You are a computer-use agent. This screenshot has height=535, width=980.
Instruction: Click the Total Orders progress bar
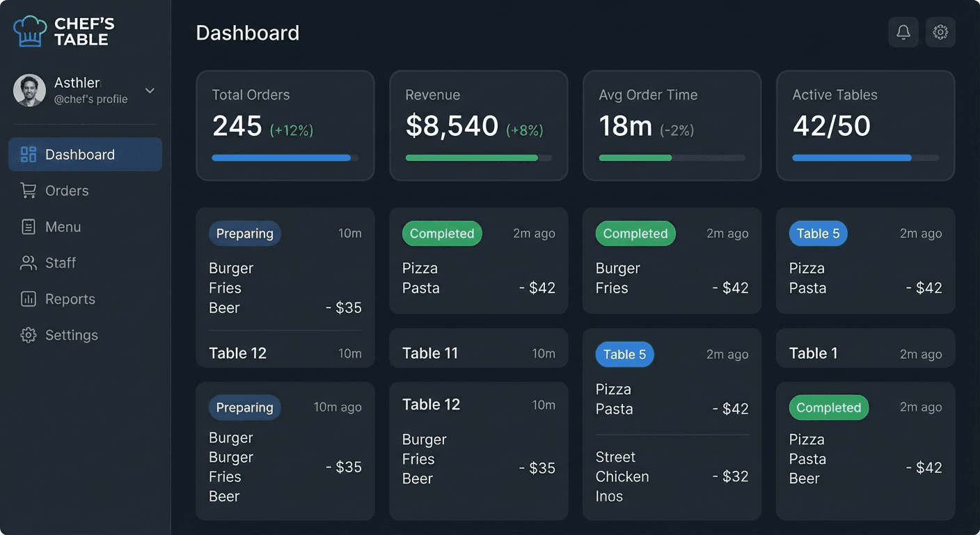coord(285,157)
